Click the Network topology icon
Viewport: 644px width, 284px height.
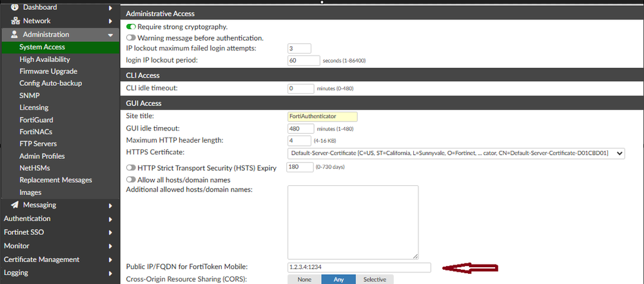pos(14,21)
